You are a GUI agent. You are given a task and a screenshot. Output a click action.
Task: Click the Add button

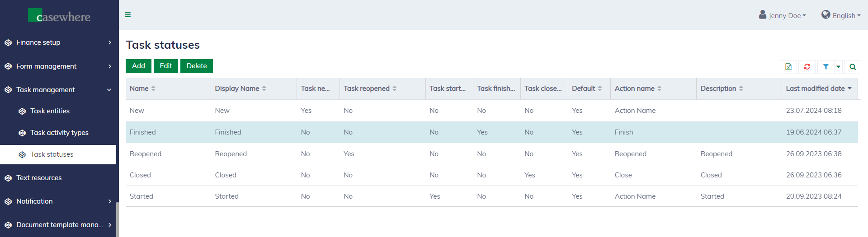coord(138,66)
